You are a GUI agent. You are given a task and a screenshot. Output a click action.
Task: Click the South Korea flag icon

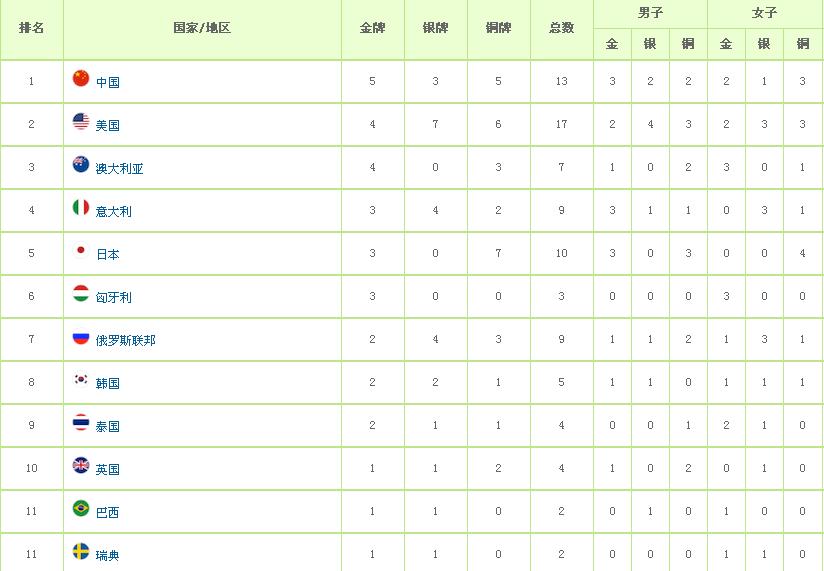pos(81,379)
